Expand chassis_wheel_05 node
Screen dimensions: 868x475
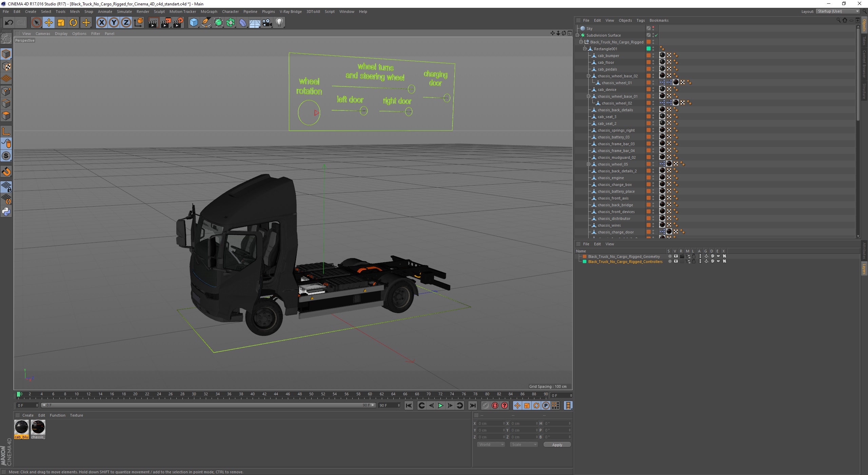click(589, 164)
